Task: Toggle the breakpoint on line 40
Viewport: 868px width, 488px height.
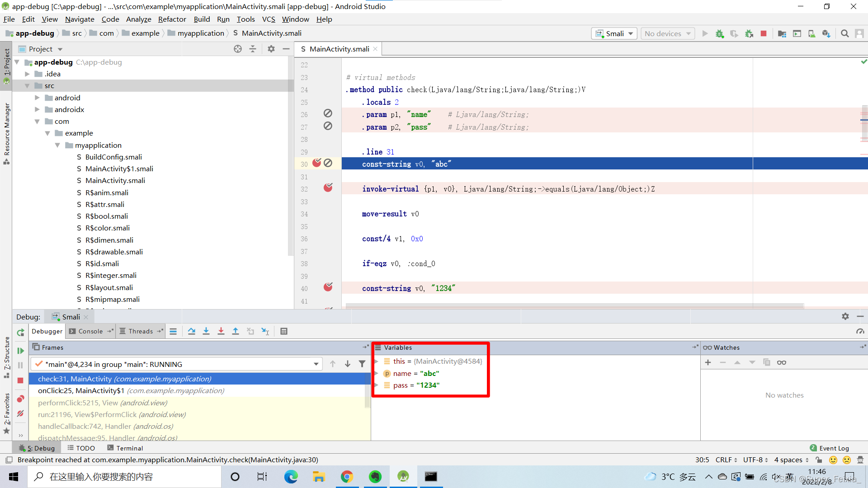Action: (x=328, y=287)
